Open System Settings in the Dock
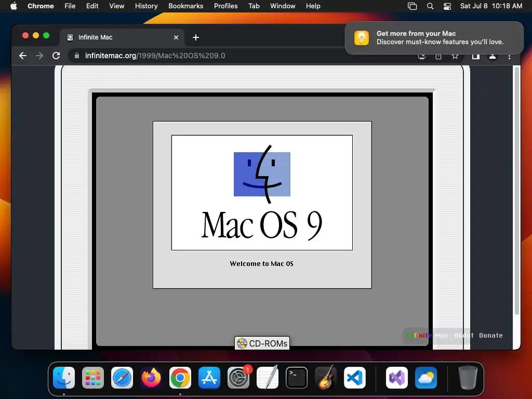Screen dimensions: 532x399 tap(238, 378)
